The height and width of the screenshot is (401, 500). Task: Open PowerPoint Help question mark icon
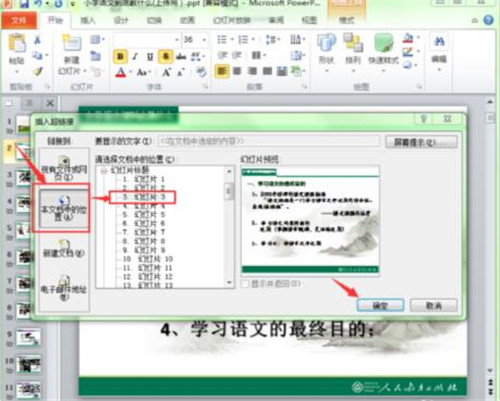coord(488,20)
